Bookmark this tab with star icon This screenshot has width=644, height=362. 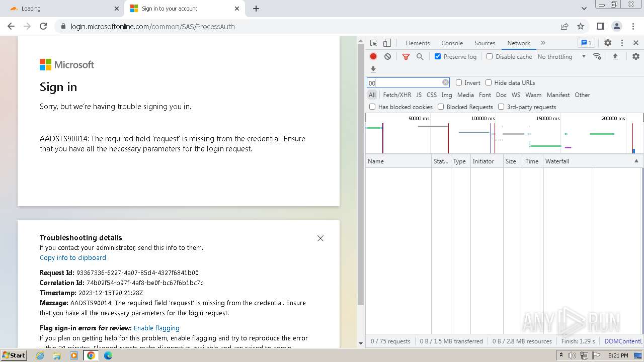(x=581, y=26)
